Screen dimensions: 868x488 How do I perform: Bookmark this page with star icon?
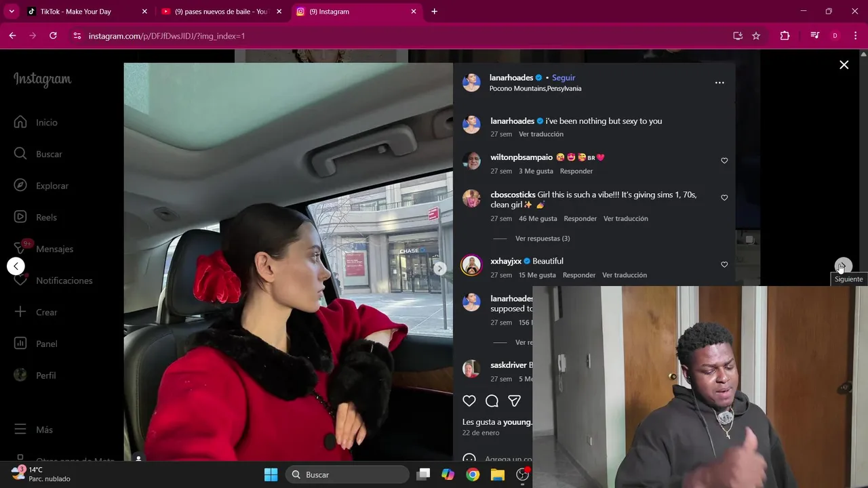pos(756,36)
